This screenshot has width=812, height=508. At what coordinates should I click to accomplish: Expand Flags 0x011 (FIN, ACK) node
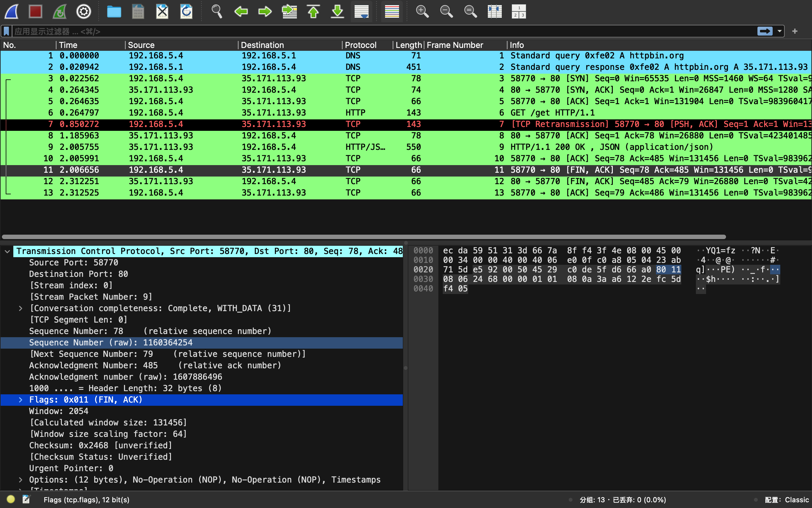point(21,400)
